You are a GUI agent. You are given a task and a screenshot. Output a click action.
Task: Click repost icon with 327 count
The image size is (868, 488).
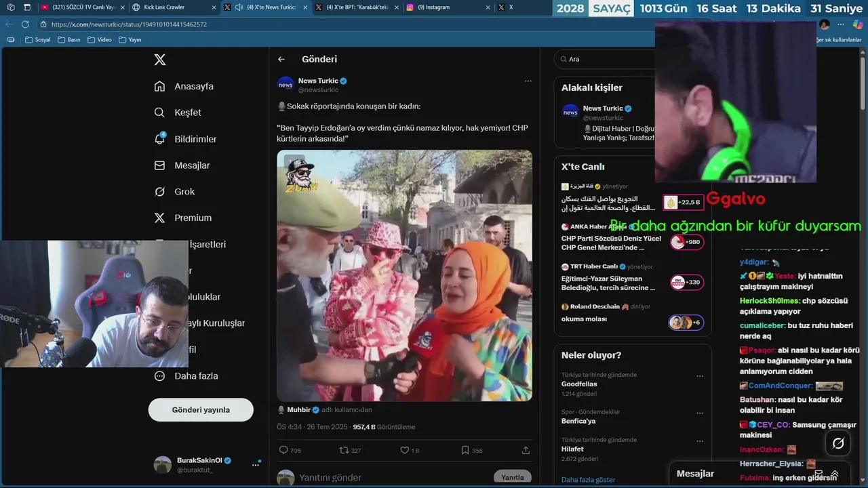tap(350, 450)
